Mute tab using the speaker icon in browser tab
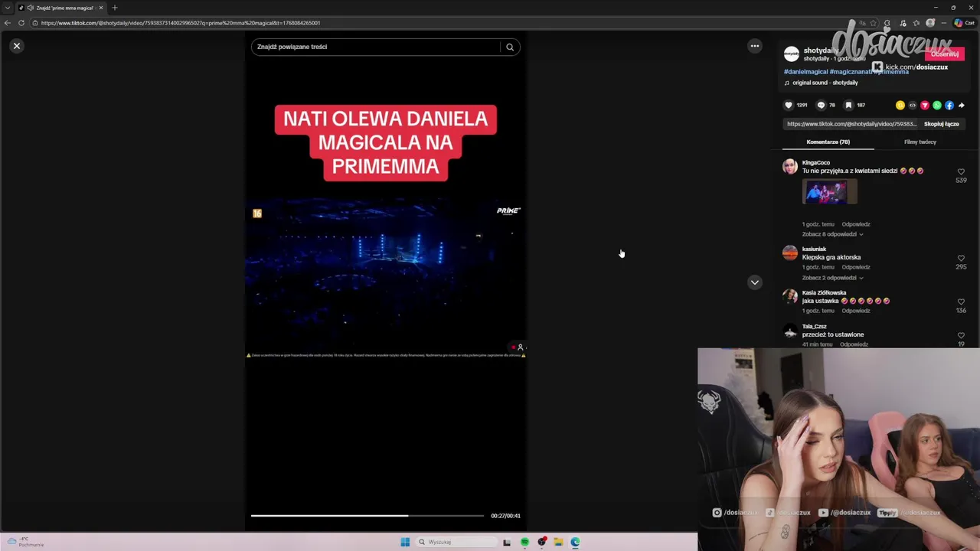The height and width of the screenshot is (551, 980). (x=30, y=8)
